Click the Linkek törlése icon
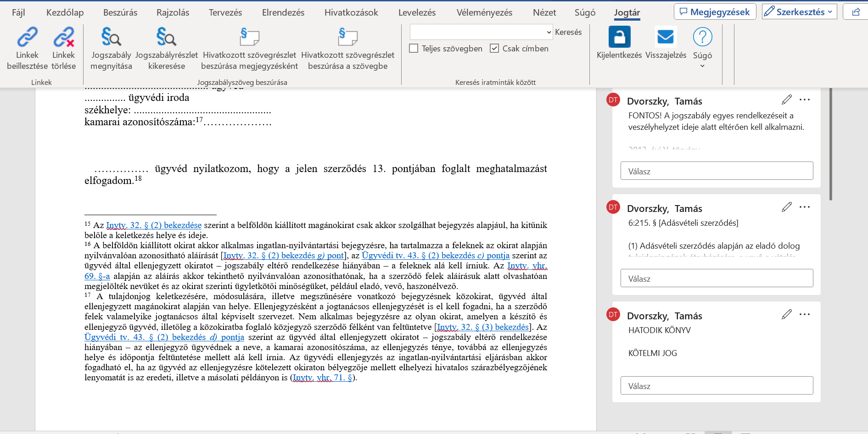 [63, 38]
